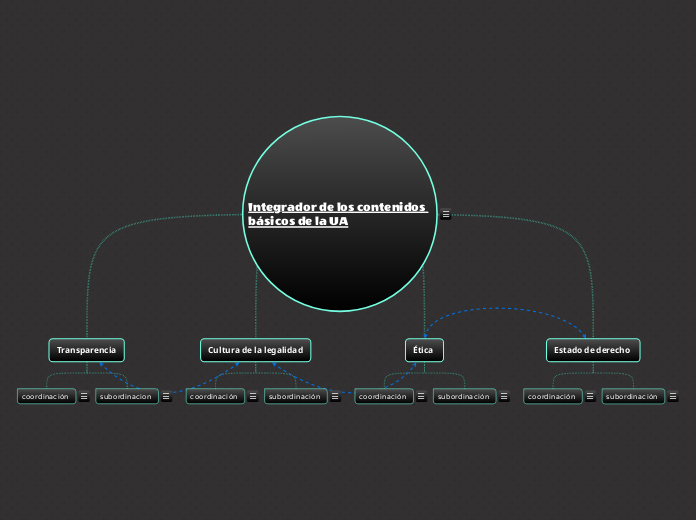The image size is (696, 520).
Task: Open notes icon next to Transparencia's subordinacion
Action: (x=166, y=396)
